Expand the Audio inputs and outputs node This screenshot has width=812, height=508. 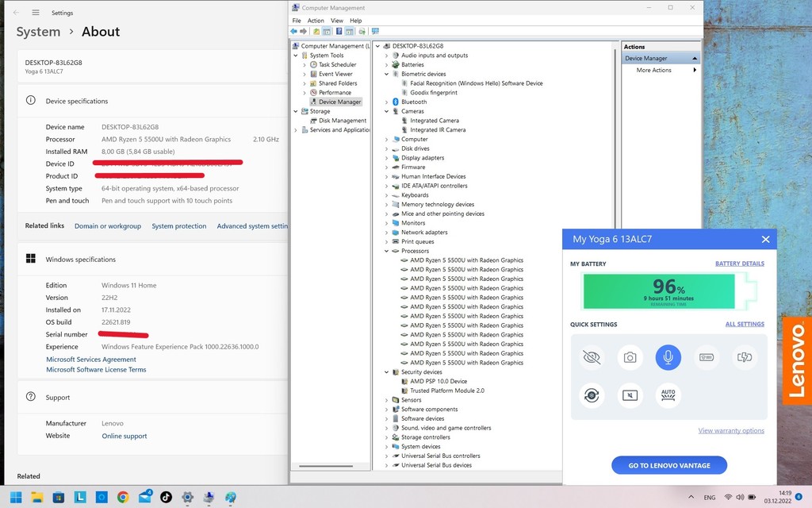386,56
